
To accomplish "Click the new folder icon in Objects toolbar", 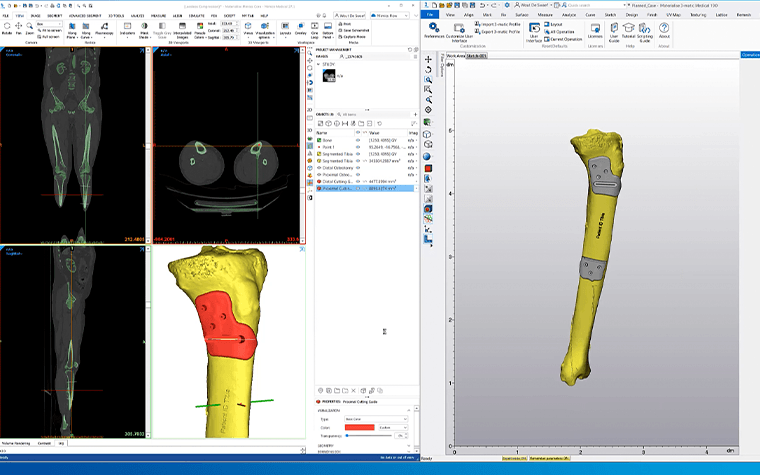I will (361, 124).
